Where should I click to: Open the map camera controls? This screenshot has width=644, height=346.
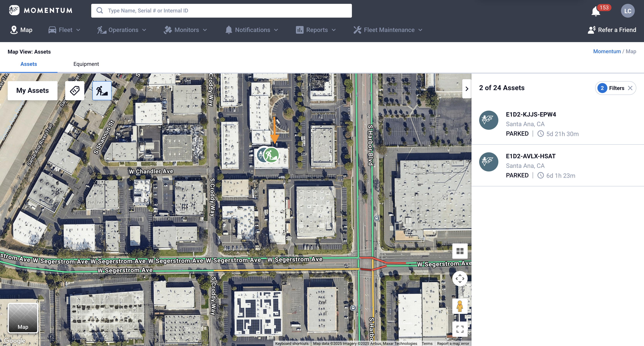coord(460,279)
